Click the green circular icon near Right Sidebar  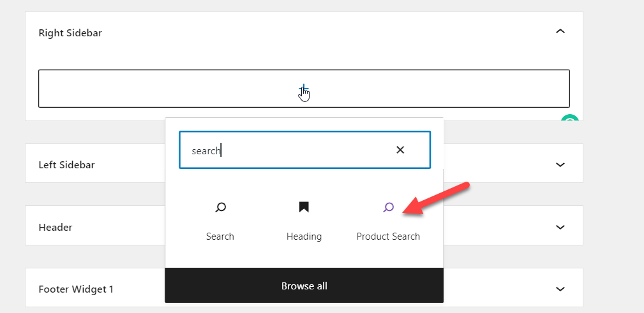(x=570, y=118)
